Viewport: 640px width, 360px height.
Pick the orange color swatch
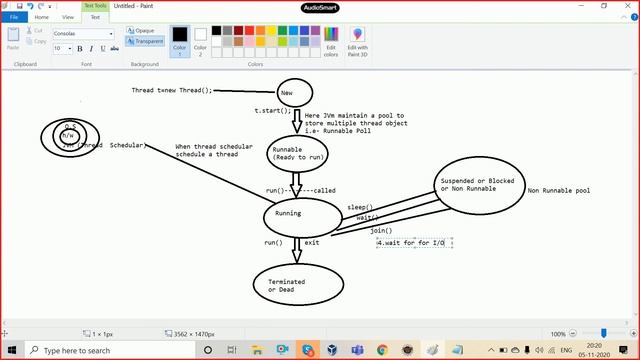tap(260, 30)
